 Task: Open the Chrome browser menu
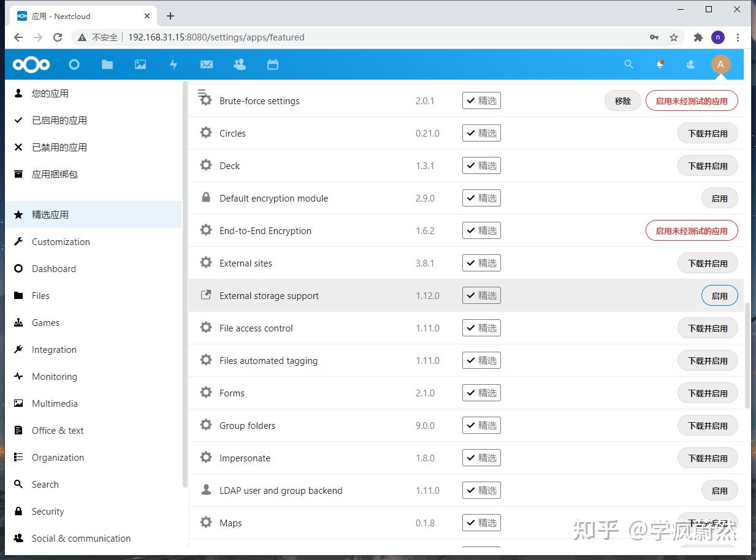pyautogui.click(x=738, y=37)
